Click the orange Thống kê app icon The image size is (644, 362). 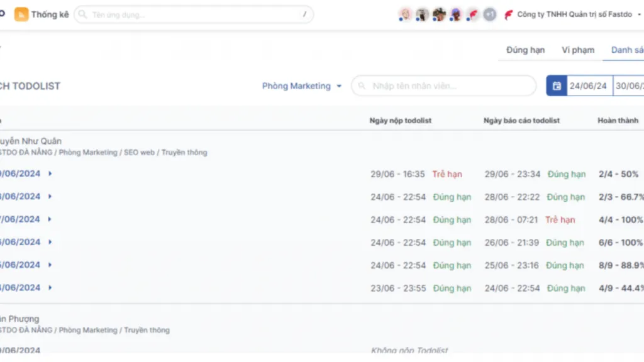coord(21,14)
